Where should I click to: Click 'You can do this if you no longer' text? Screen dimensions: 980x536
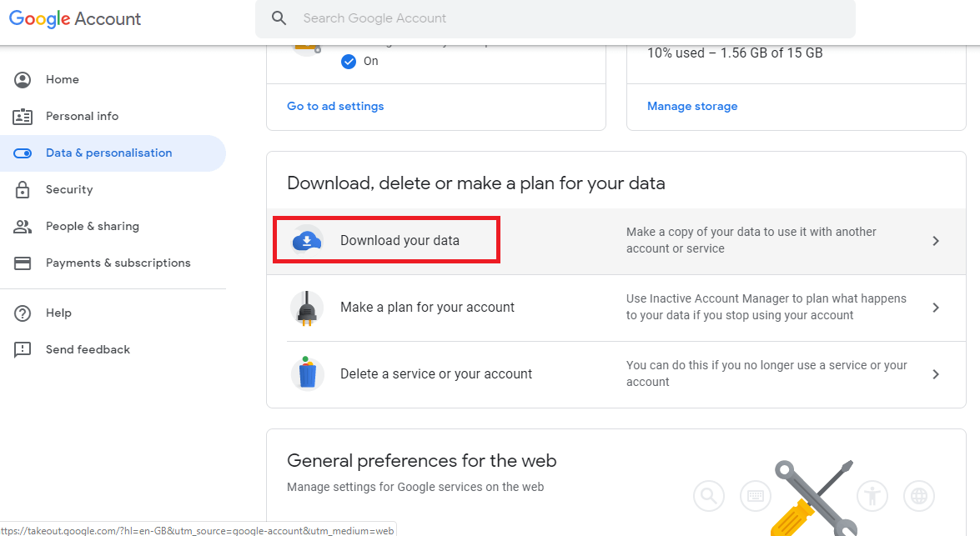766,373
